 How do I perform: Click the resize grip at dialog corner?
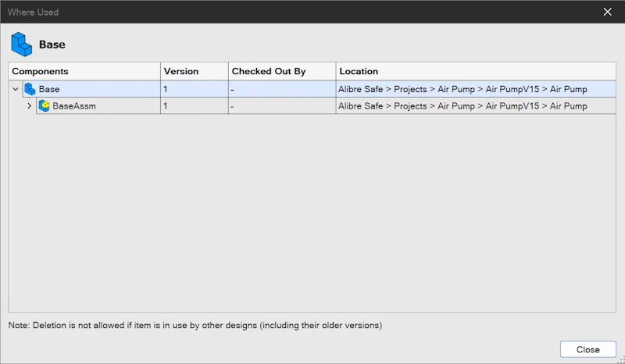[x=621, y=360]
